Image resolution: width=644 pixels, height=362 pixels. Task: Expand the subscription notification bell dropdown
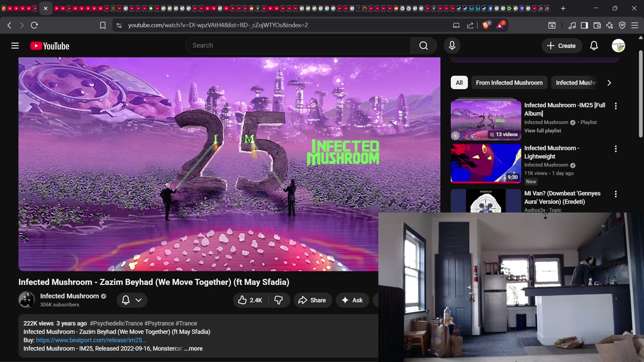click(x=132, y=300)
